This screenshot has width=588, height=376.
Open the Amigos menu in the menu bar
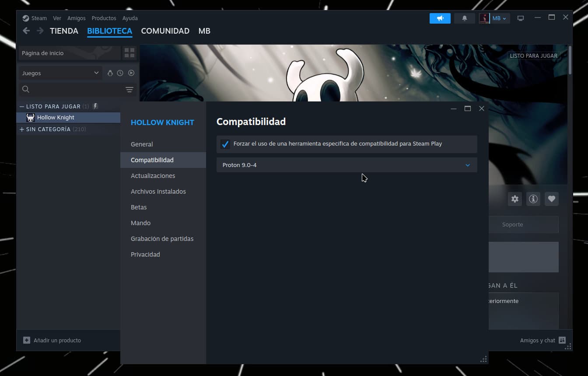click(76, 18)
